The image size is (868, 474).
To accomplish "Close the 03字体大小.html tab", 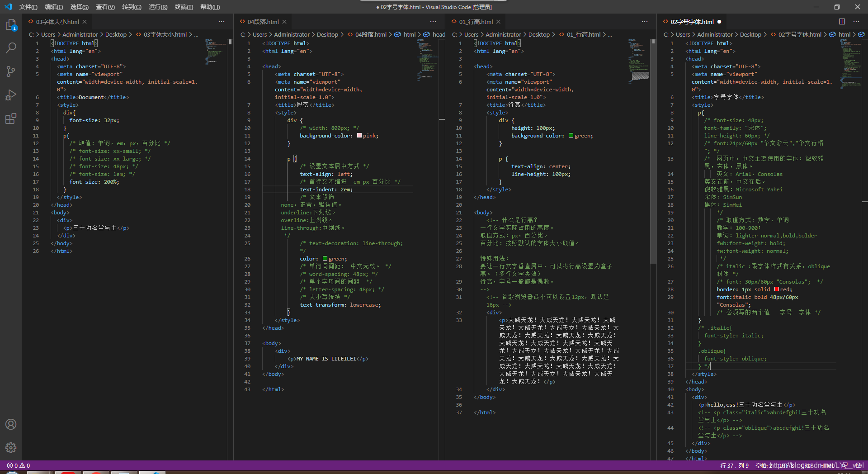I will click(85, 22).
